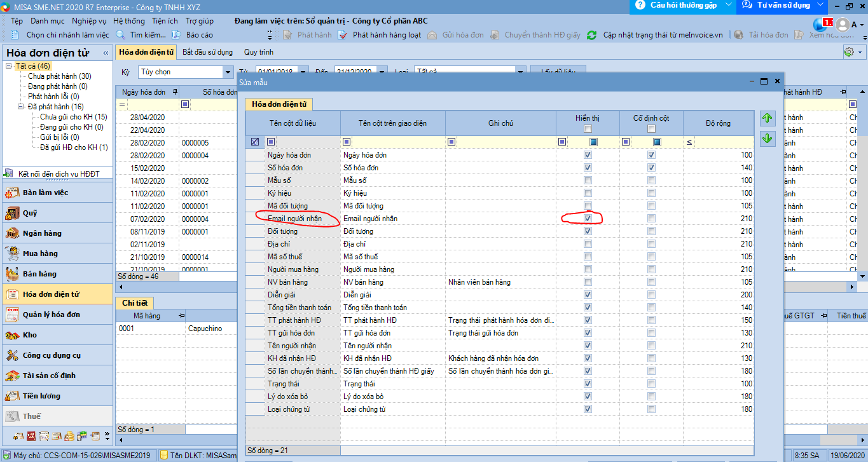Open the Danh mục menu

click(48, 21)
